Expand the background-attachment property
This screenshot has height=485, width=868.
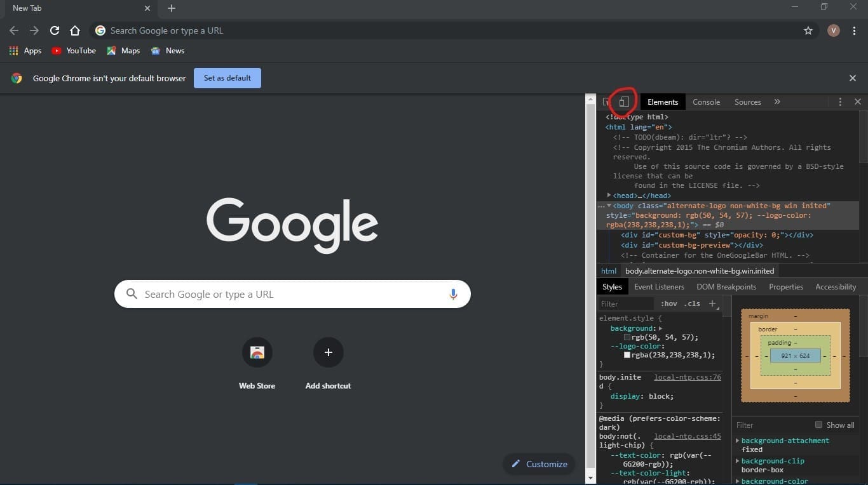(x=738, y=440)
